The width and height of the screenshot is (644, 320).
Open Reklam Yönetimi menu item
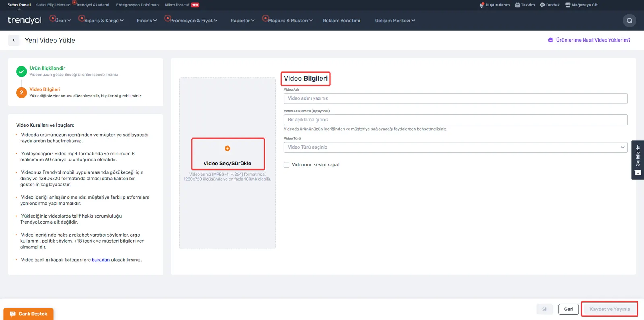click(x=341, y=21)
